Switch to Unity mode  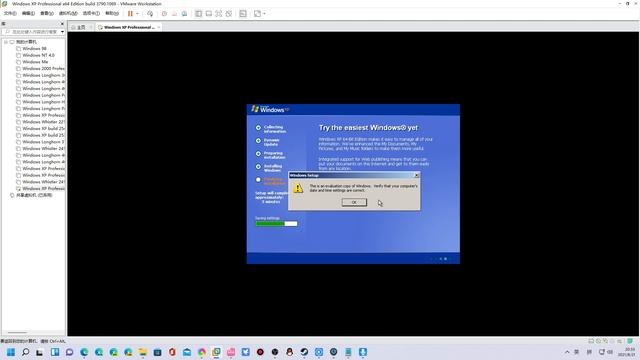[229, 13]
